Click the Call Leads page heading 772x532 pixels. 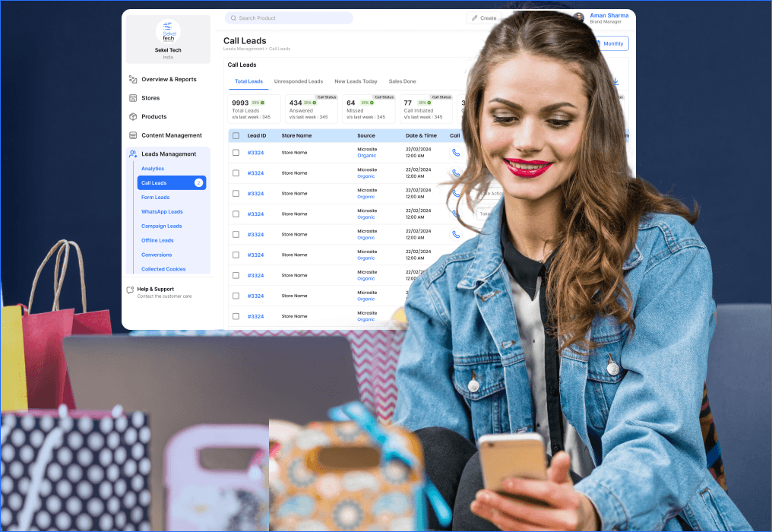point(245,41)
